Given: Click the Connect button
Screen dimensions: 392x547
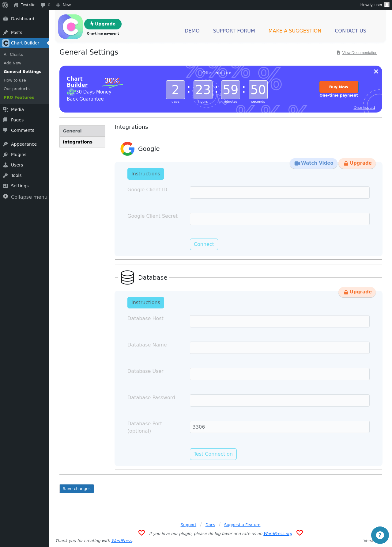Looking at the screenshot, I should click(x=204, y=244).
